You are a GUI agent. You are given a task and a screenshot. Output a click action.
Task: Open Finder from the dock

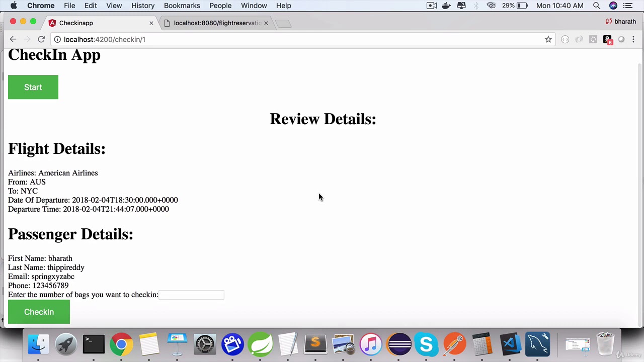38,344
